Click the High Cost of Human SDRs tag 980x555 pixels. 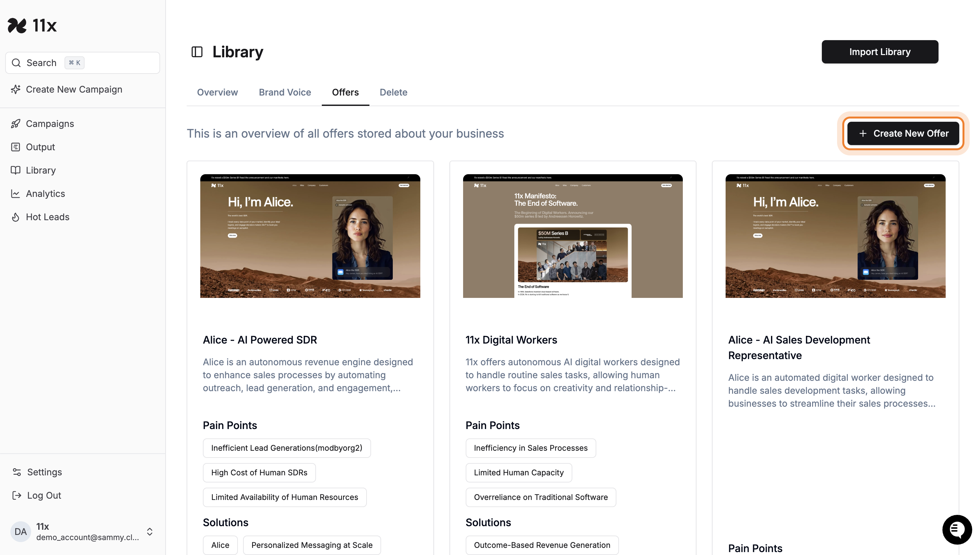click(259, 473)
